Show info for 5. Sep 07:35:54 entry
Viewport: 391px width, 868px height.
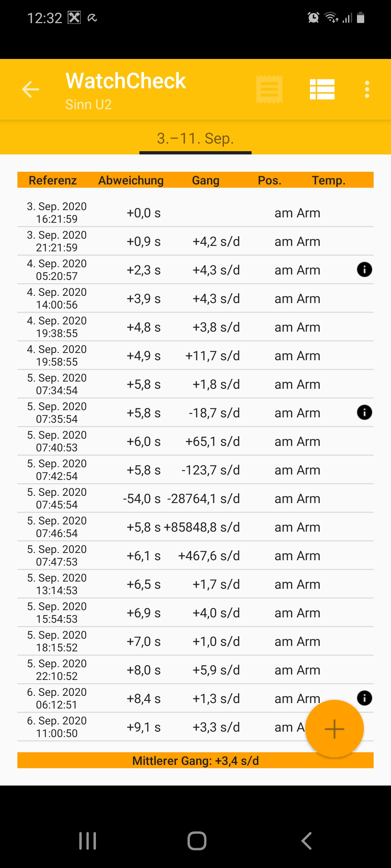click(364, 412)
